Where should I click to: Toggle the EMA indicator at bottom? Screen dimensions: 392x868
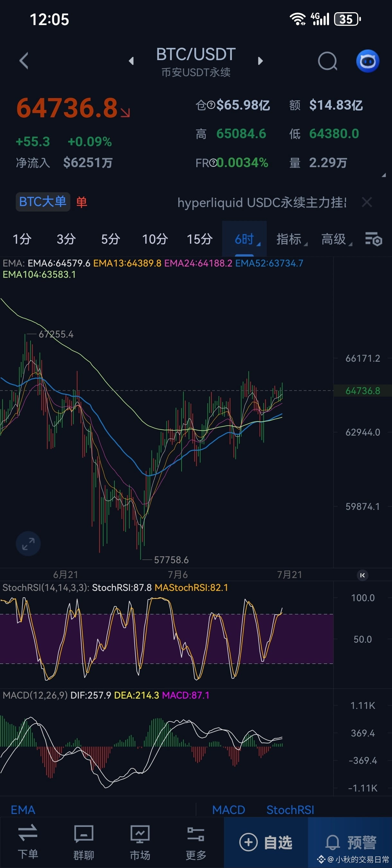(23, 810)
